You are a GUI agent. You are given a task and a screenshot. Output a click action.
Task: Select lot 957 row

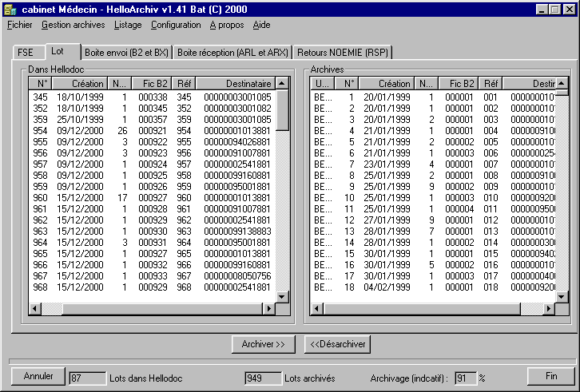[x=152, y=164]
